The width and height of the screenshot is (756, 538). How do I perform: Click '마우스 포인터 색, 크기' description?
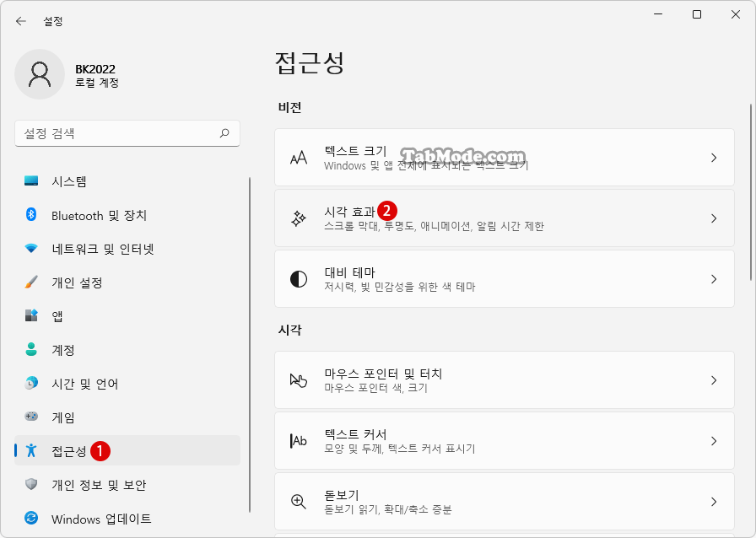(x=376, y=388)
